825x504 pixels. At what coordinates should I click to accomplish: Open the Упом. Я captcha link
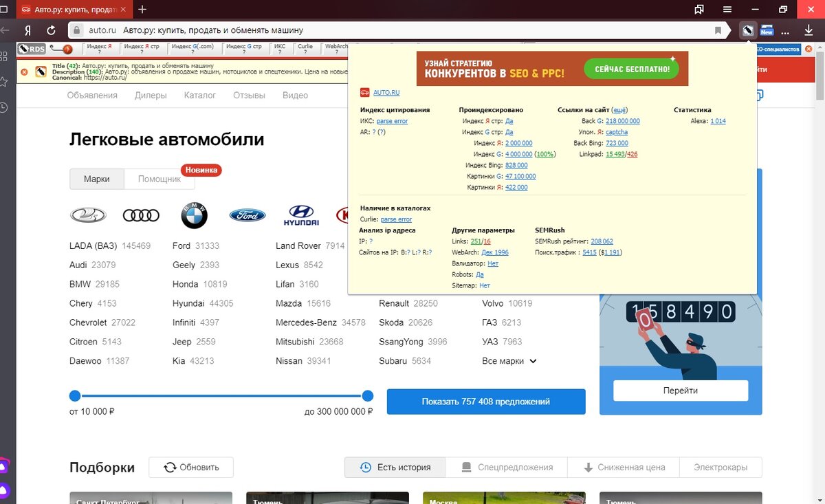617,132
